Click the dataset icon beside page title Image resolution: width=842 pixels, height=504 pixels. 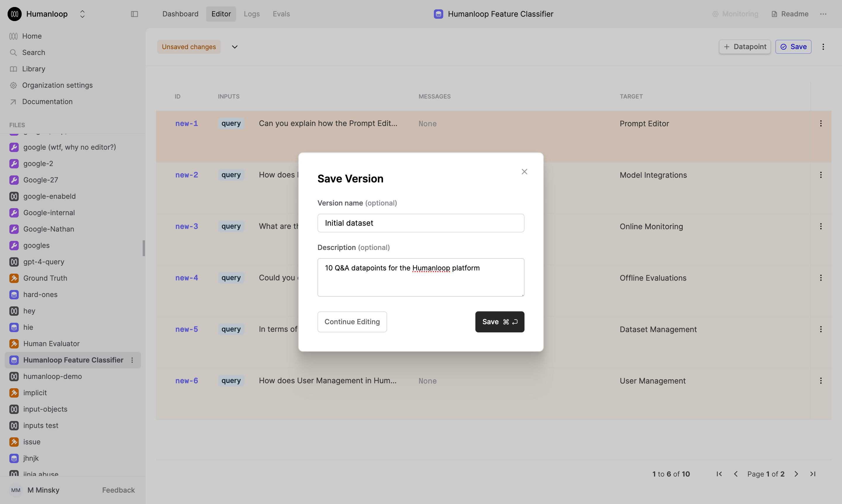[439, 14]
